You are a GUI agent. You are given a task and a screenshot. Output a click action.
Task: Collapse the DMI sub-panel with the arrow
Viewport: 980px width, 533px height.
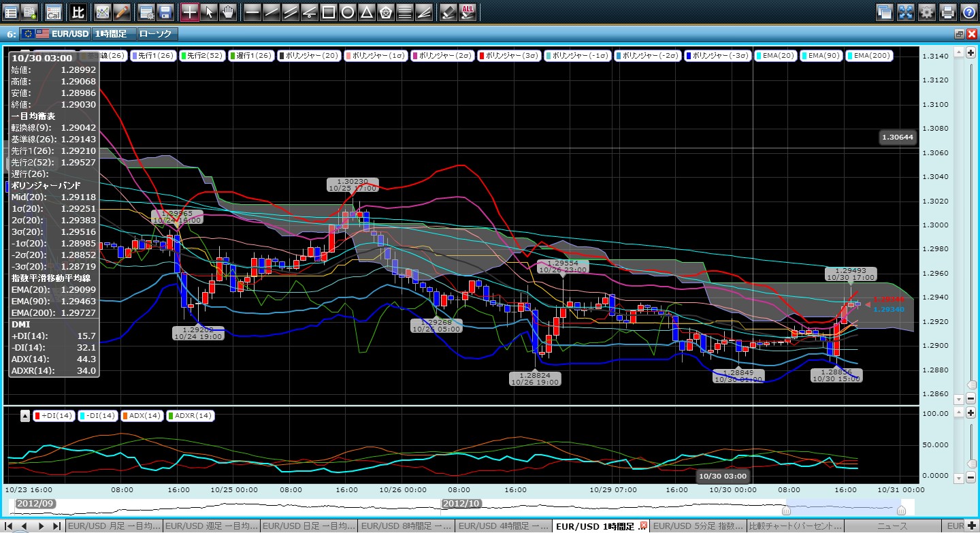24,415
